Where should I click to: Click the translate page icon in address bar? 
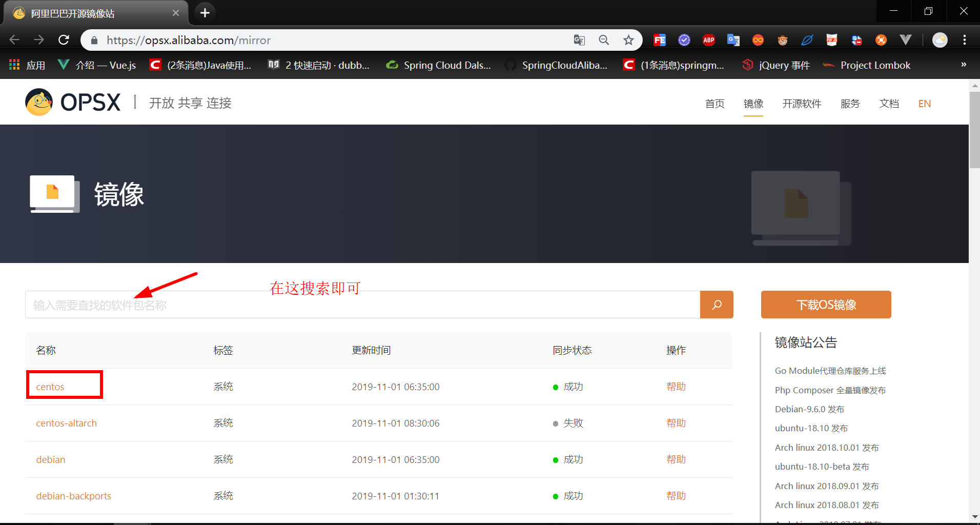[579, 40]
